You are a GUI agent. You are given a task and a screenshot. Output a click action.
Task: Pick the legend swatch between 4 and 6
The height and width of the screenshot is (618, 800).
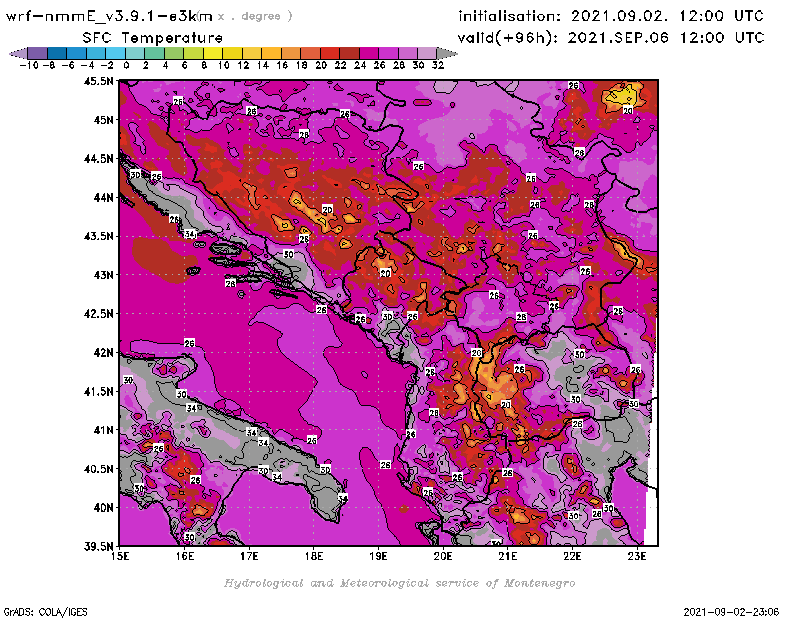(173, 53)
